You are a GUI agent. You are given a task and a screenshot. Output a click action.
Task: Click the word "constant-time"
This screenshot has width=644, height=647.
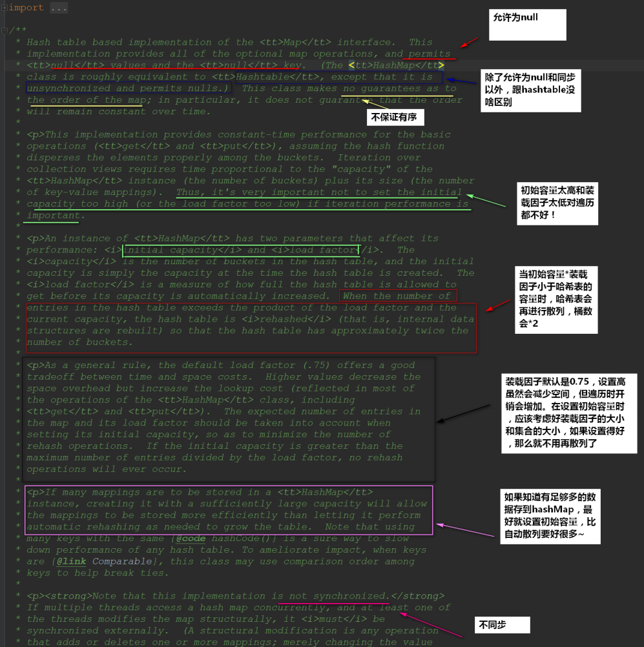coord(256,134)
